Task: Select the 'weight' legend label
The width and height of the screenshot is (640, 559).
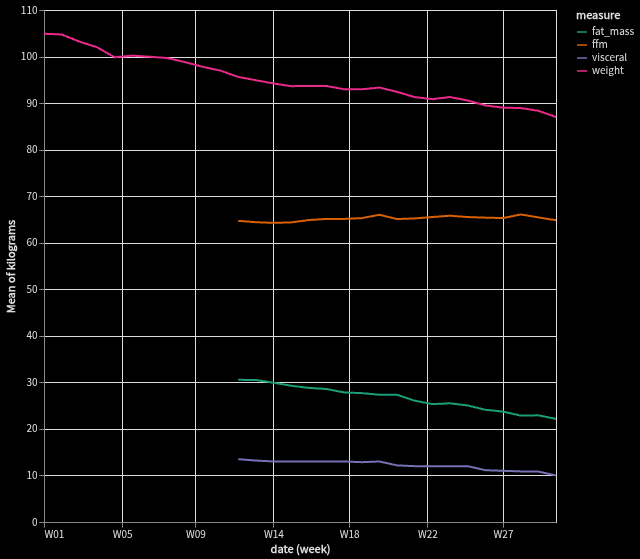Action: 607,71
